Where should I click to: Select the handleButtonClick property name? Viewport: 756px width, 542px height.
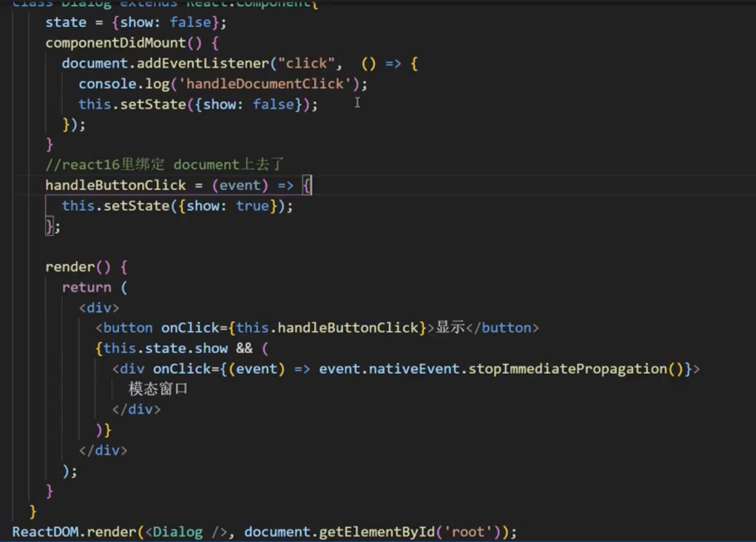coord(116,185)
